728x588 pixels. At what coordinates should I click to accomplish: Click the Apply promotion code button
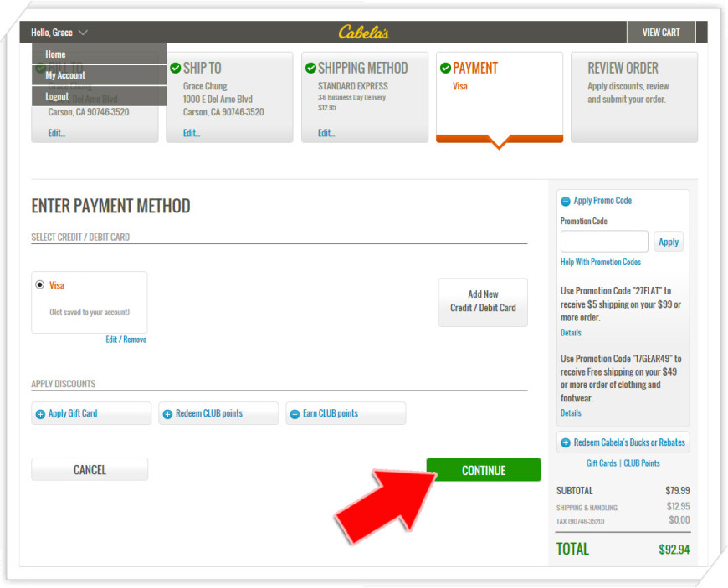(x=669, y=242)
